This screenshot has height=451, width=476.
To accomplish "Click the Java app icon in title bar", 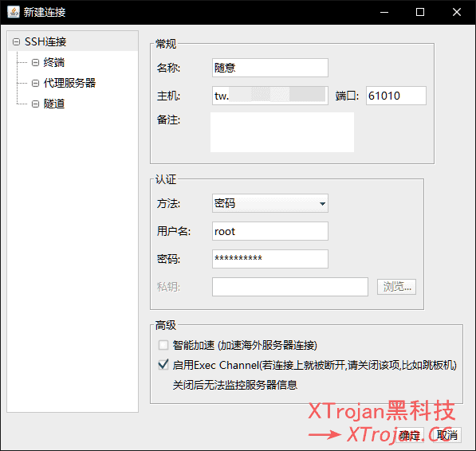I will [13, 12].
